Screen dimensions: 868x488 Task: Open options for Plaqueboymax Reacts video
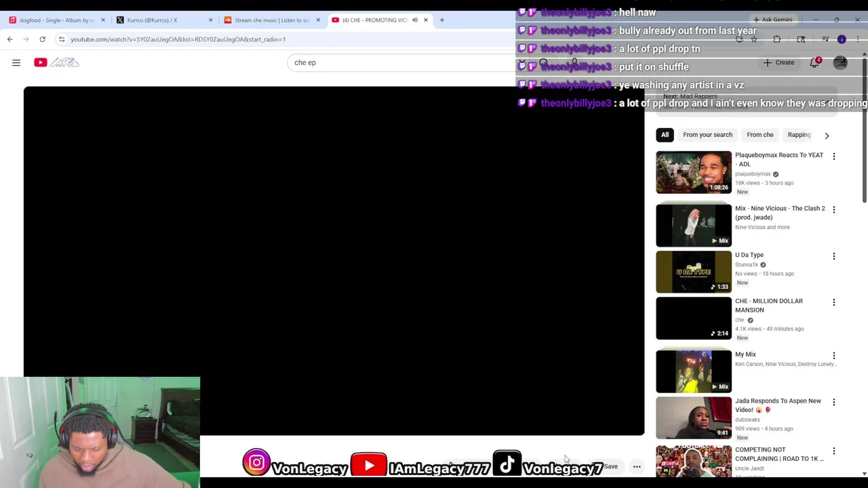[834, 157]
